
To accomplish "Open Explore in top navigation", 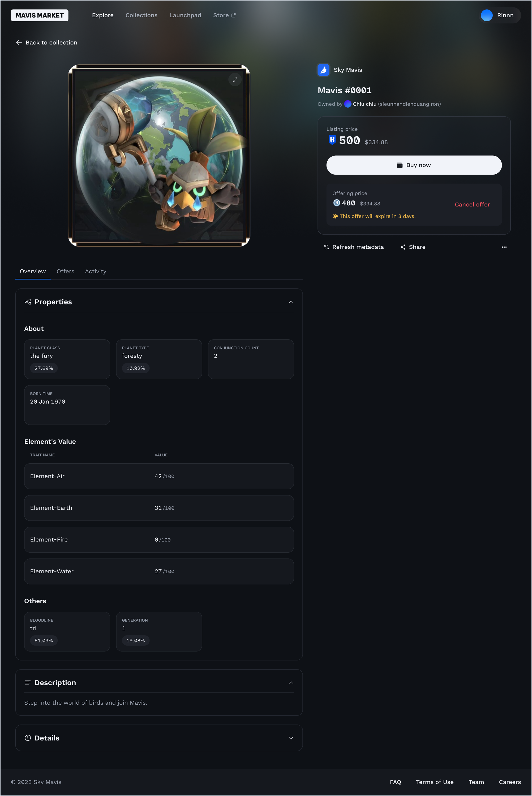I will [x=103, y=15].
